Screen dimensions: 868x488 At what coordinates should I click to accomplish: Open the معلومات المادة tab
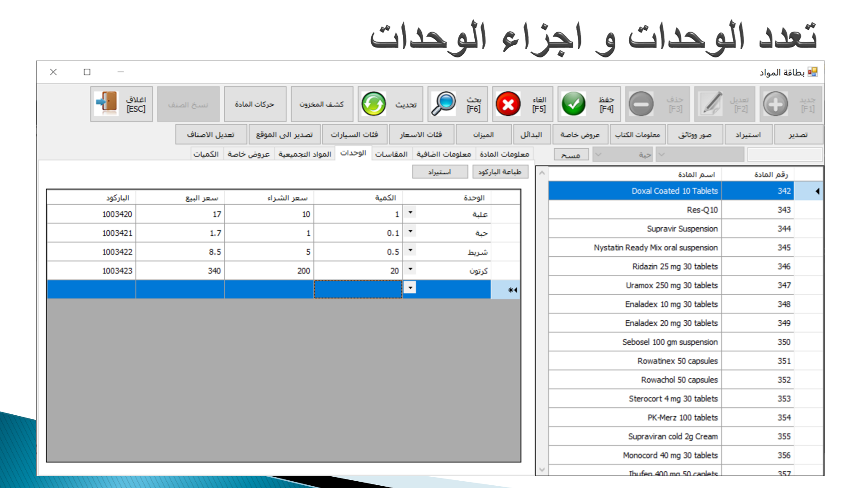click(504, 155)
